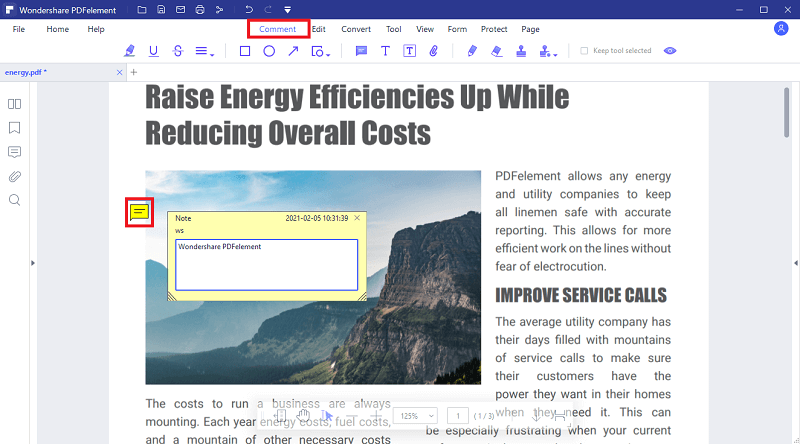Screen dimensions: 800x444
Task: Select the Strikethrough annotation tool
Action: [x=178, y=51]
